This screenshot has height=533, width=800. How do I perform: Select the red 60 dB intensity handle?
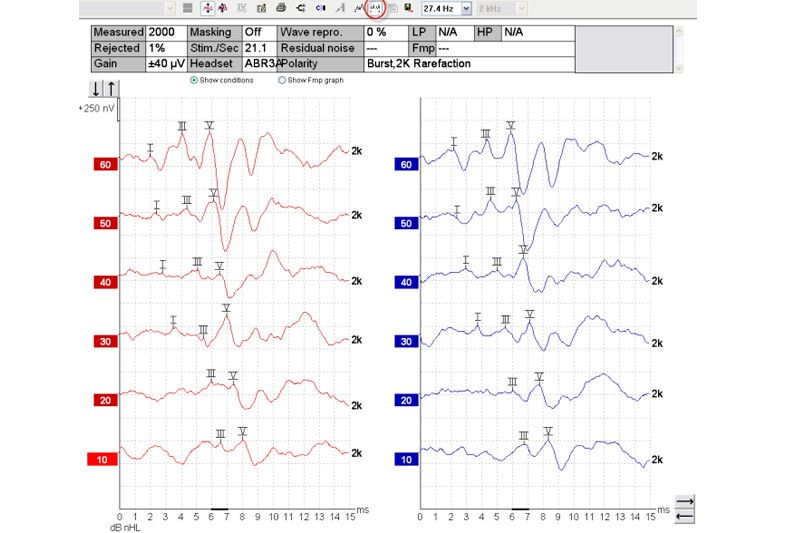click(105, 164)
